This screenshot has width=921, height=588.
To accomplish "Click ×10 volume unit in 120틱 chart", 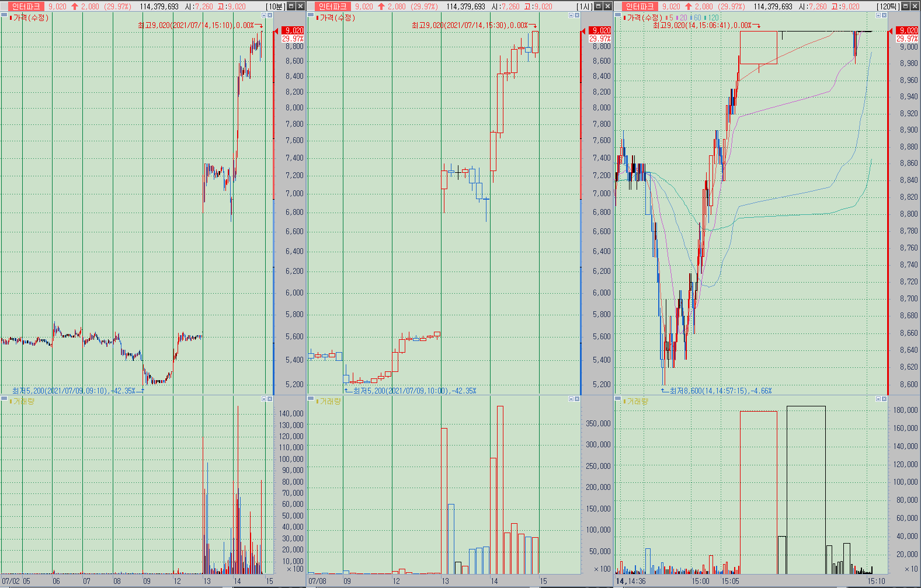I will click(x=911, y=569).
